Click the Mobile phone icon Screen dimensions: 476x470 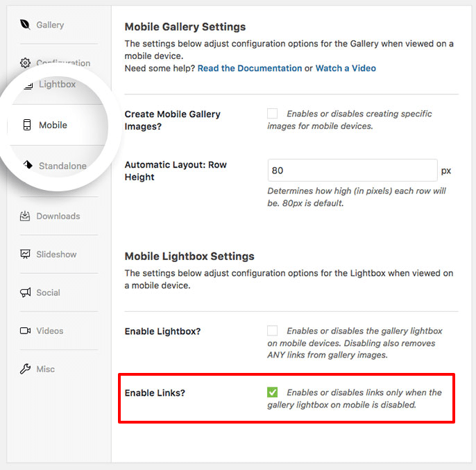click(27, 125)
